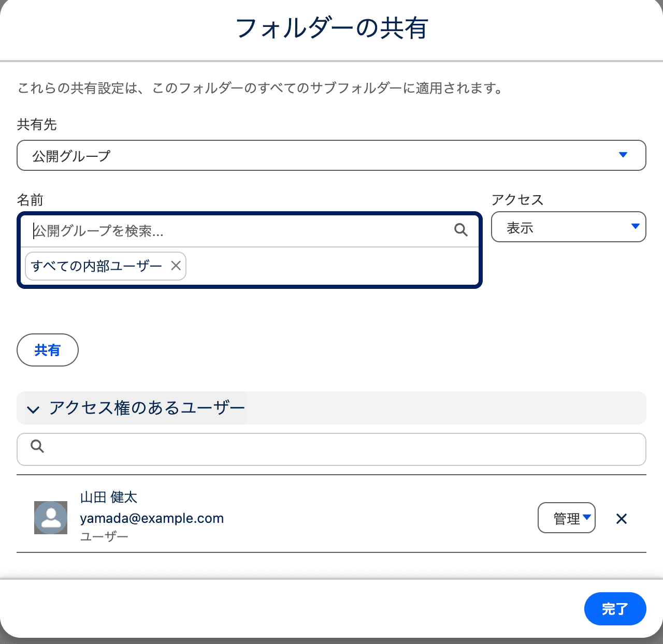Click the email yamada@example.com

click(x=152, y=518)
